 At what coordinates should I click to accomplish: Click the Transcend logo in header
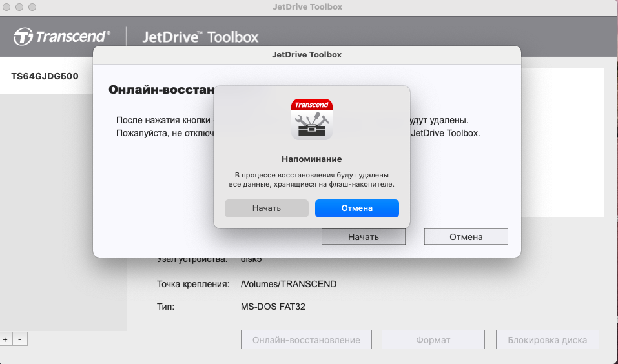(x=62, y=37)
